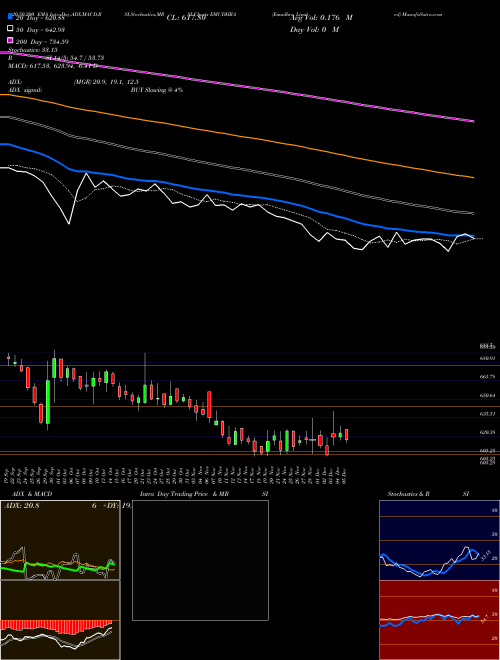Click the 663.78 price axis label

(x=487, y=377)
